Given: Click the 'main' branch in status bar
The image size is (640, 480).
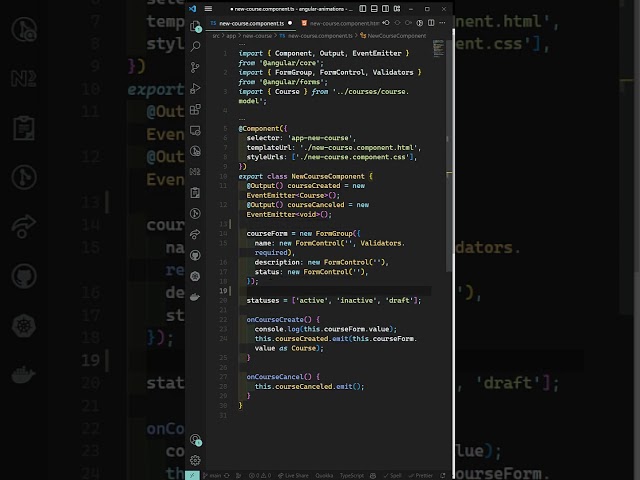Looking at the screenshot, I should point(212,476).
